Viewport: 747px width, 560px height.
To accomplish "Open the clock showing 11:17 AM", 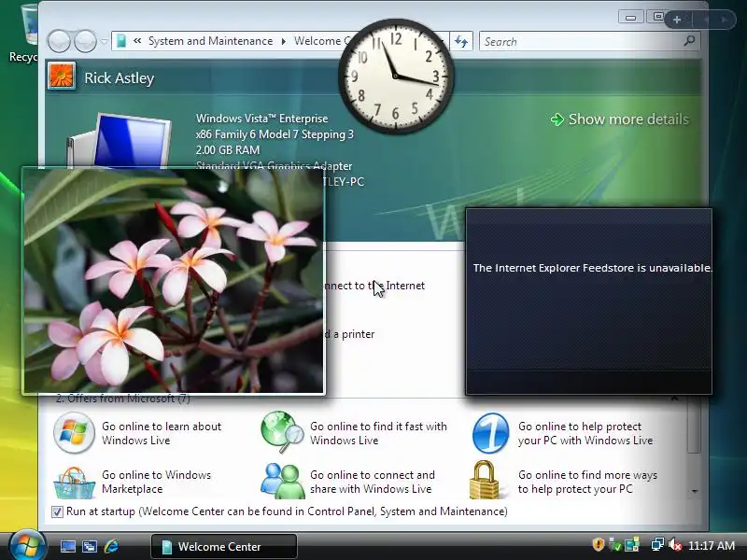I will [712, 546].
